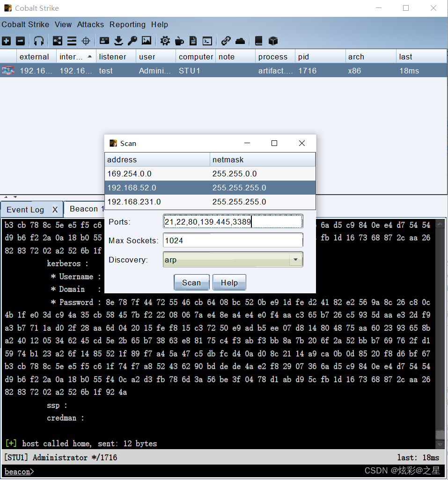448x480 pixels.
Task: Click the Java coffee cup attack icon
Action: [x=179, y=41]
